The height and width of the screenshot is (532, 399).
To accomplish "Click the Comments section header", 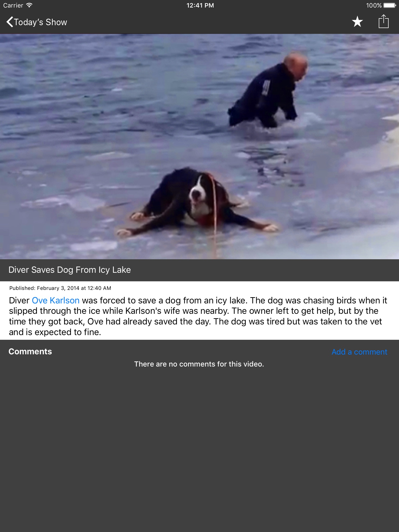I will [30, 351].
